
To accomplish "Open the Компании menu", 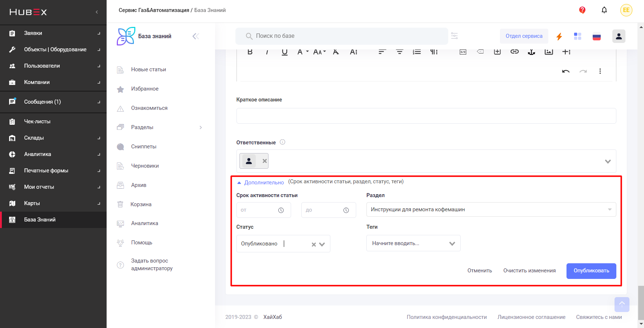I will [x=53, y=82].
